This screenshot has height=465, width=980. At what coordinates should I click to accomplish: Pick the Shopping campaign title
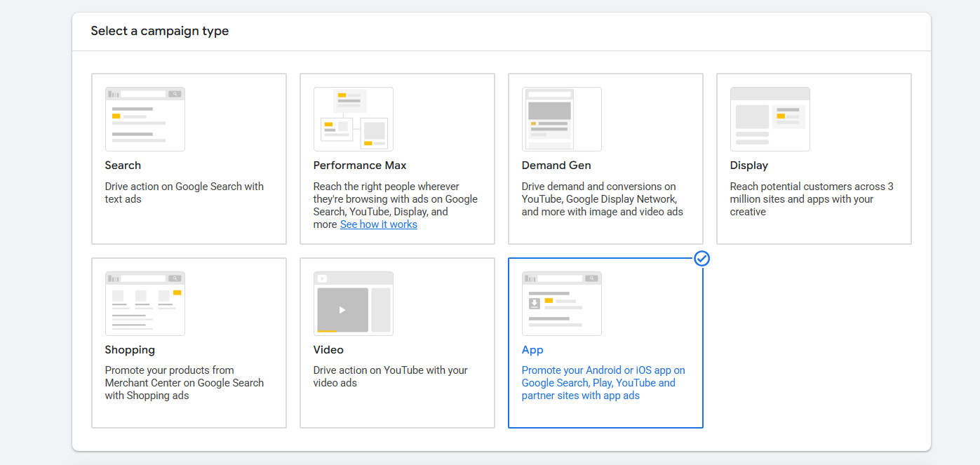130,350
